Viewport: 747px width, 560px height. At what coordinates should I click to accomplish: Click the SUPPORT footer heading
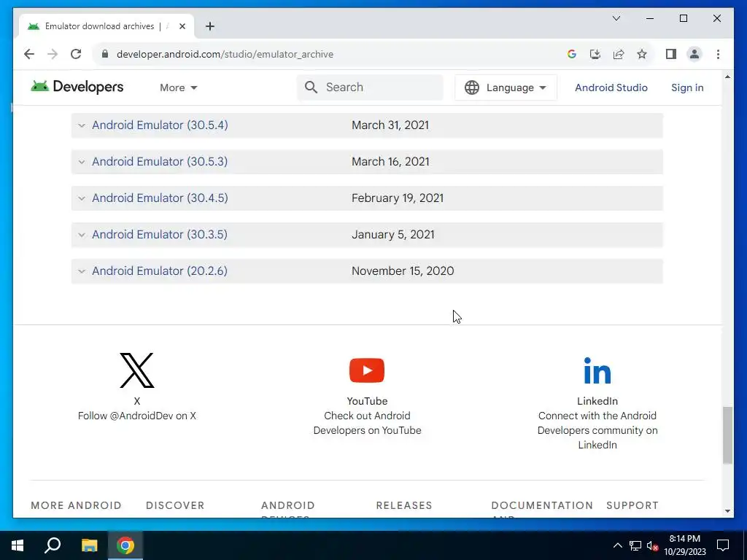click(x=632, y=505)
